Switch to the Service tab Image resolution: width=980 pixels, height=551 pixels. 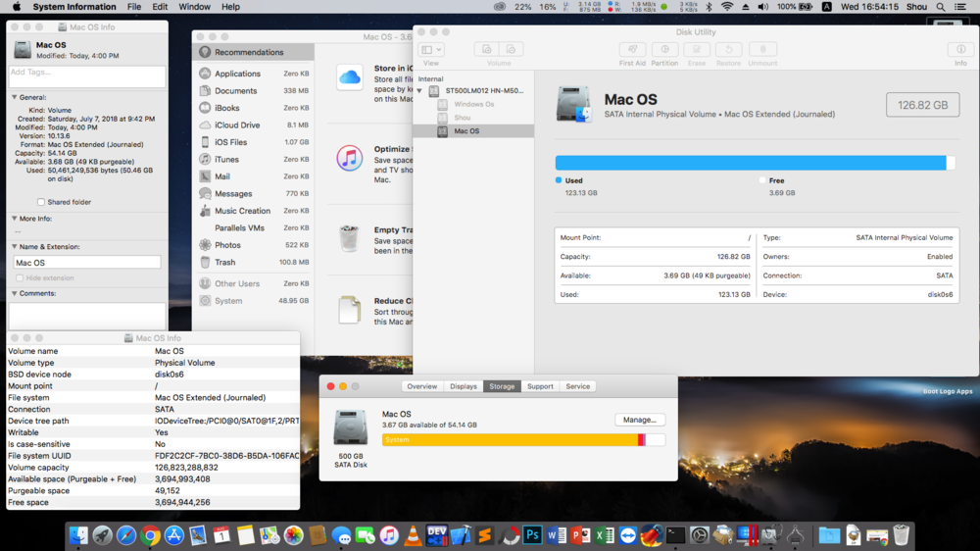(578, 386)
